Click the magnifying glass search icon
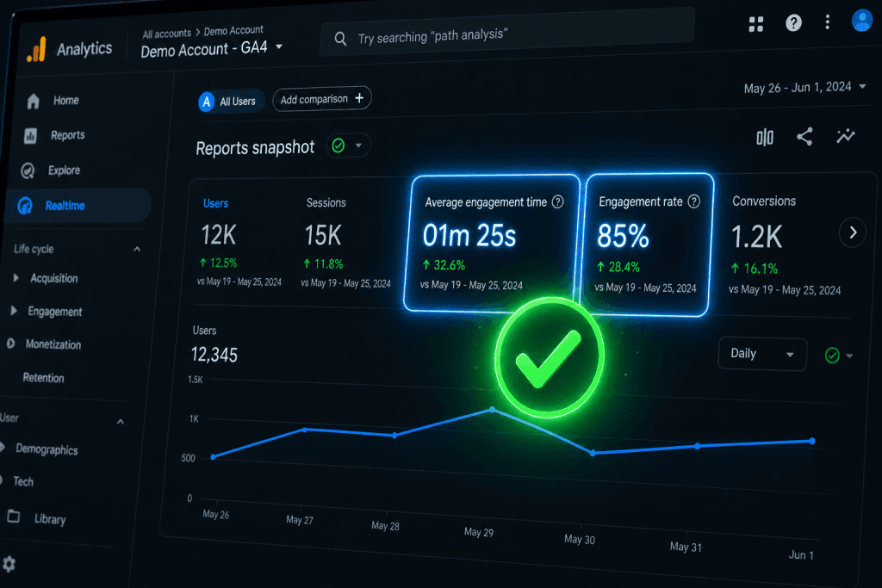Viewport: 882px width, 588px height. 340,39
